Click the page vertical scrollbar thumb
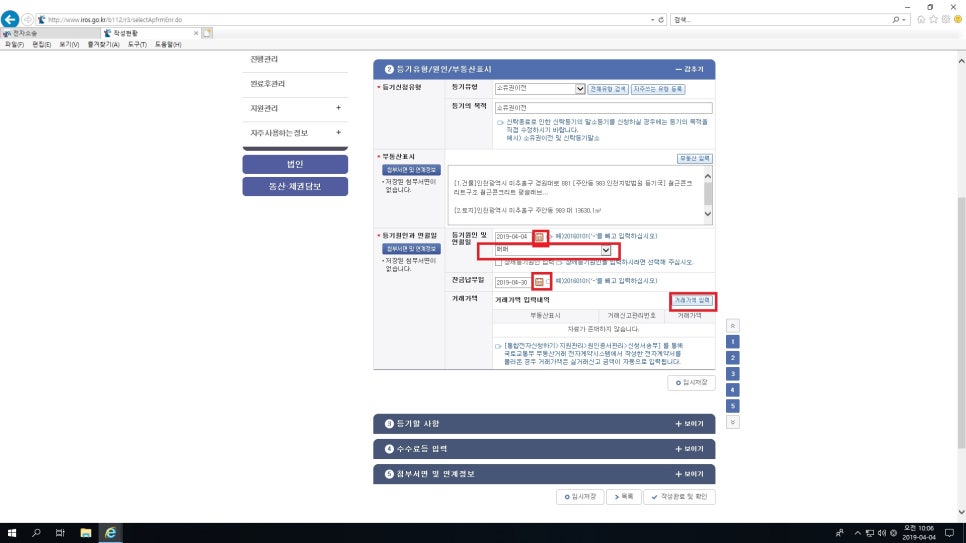The width and height of the screenshot is (966, 543). click(961, 322)
